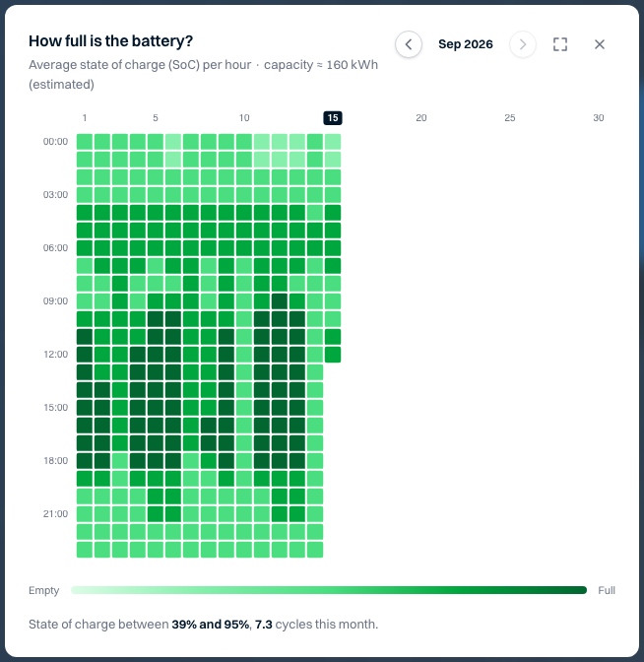Image resolution: width=644 pixels, height=662 pixels.
Task: Select the Sep 2026 month label
Action: click(466, 44)
